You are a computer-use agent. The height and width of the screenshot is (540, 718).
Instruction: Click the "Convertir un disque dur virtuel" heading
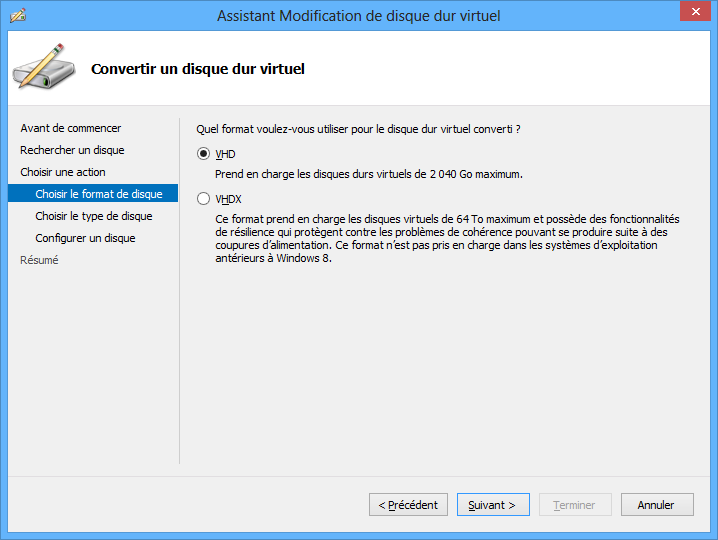click(x=198, y=69)
